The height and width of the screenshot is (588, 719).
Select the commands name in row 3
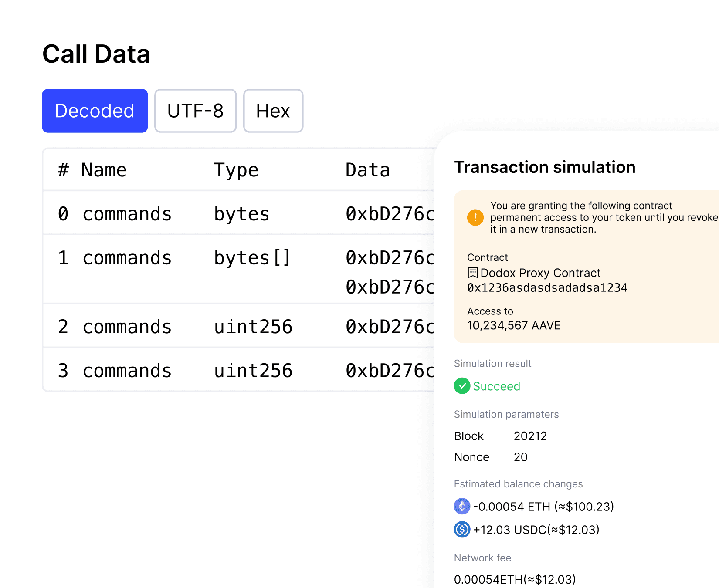pos(127,371)
